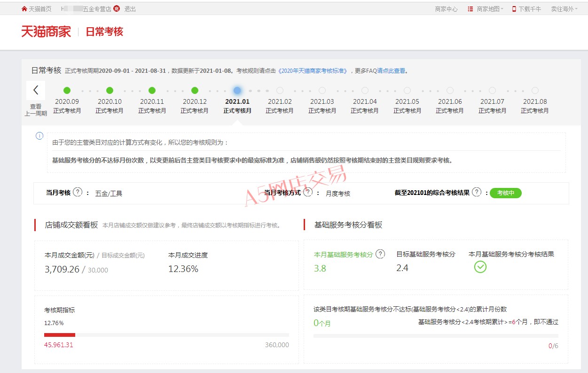The width and height of the screenshot is (588, 373).
Task: Click the Tmall home icon
Action: click(24, 9)
